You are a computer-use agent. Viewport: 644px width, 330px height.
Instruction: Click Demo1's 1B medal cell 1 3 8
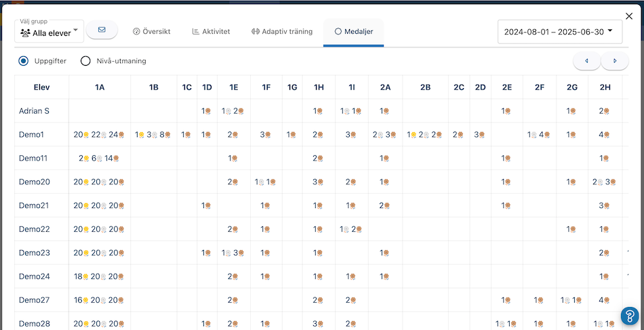154,135
